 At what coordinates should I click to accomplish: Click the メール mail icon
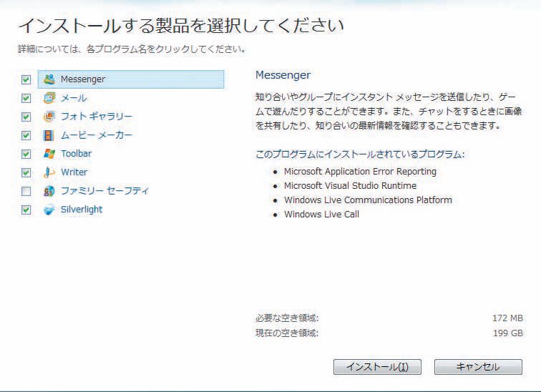click(49, 98)
